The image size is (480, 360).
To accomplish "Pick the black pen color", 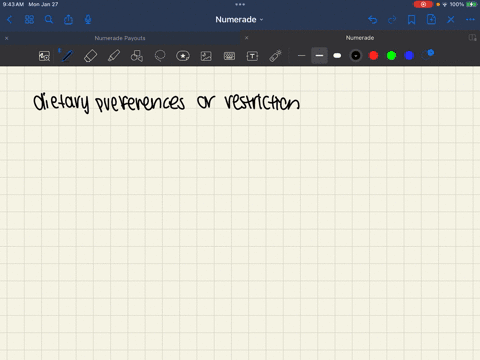I will point(356,56).
